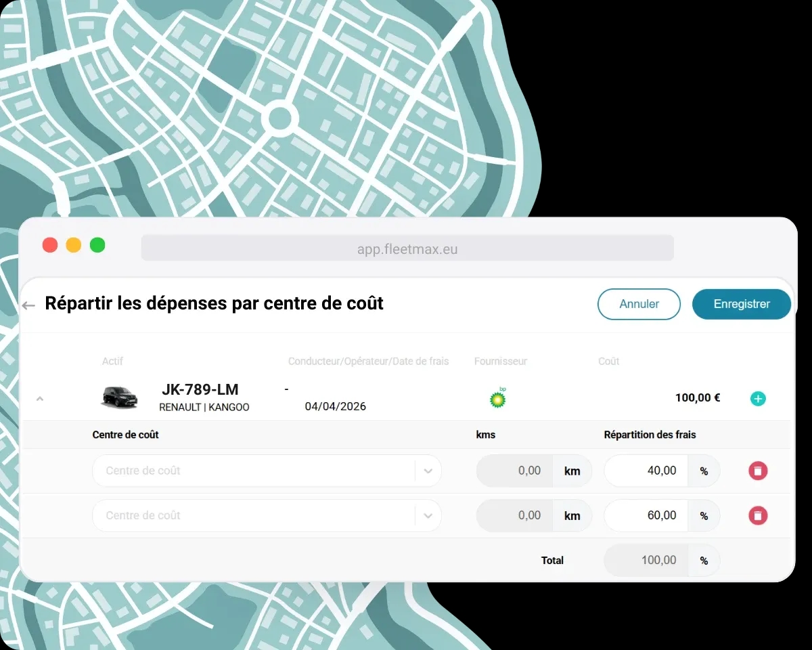The width and height of the screenshot is (812, 650).
Task: Click the Renault Kangoo vehicle thumbnail
Action: 120,397
